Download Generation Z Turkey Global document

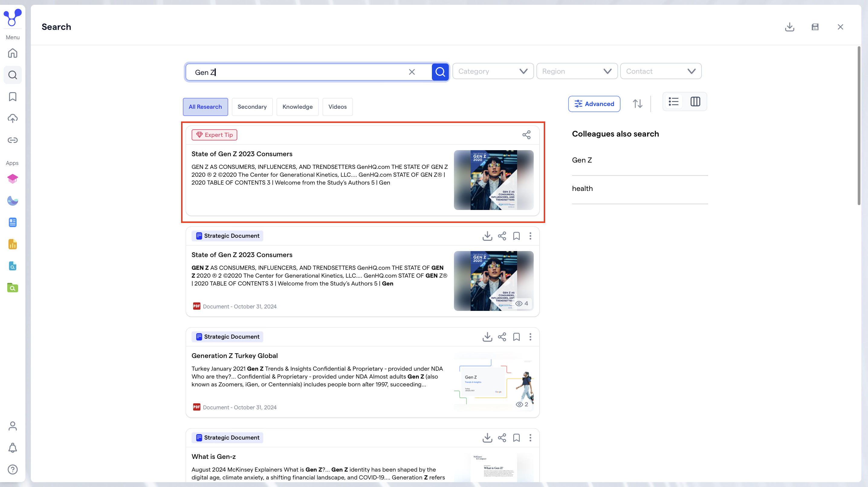pyautogui.click(x=487, y=337)
